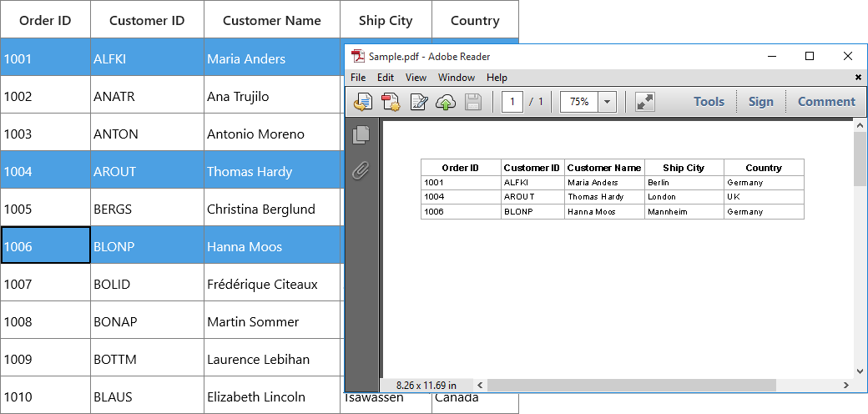The image size is (868, 414).
Task: Select grid cell Elizabeth Lincoln
Action: click(x=272, y=396)
